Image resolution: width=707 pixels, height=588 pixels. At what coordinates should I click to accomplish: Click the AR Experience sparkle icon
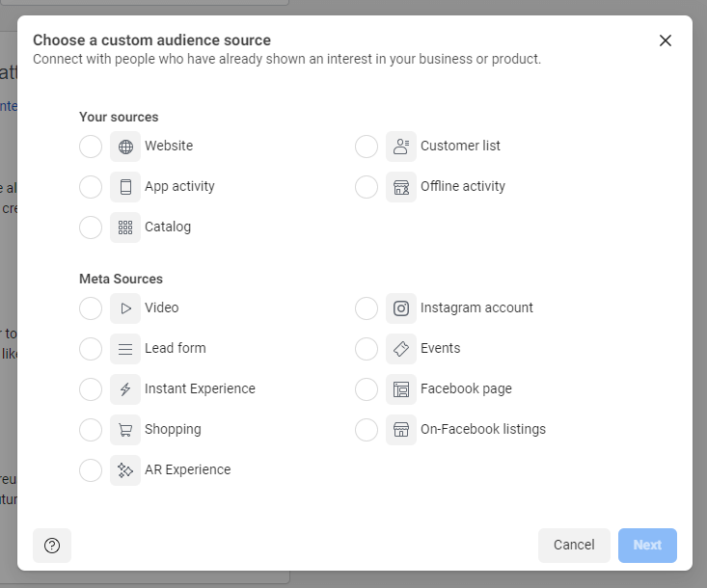pos(125,470)
